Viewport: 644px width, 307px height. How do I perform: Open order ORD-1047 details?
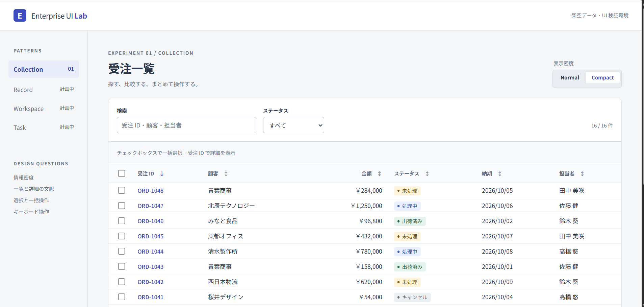(151, 206)
